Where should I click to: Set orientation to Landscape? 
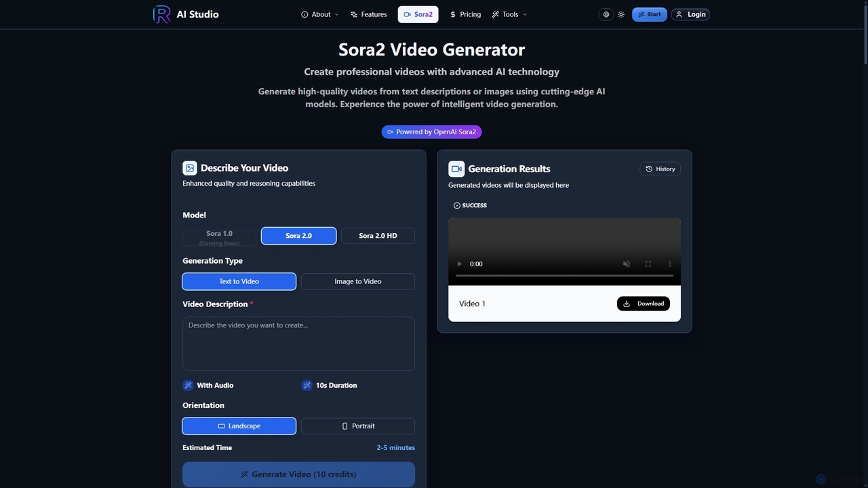pos(239,426)
